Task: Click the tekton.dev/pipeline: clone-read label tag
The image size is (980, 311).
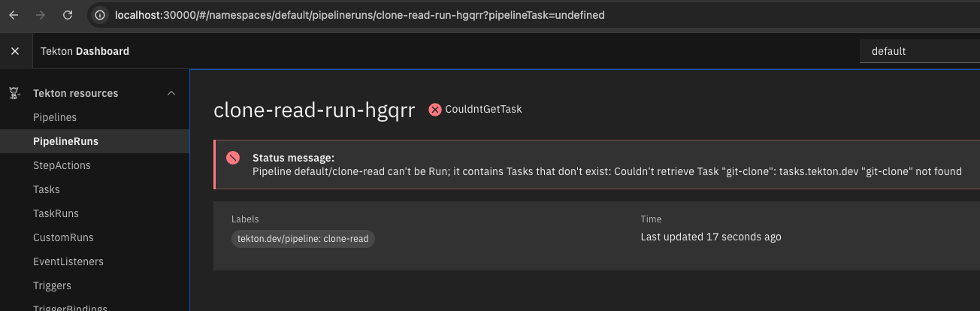Action: (303, 238)
